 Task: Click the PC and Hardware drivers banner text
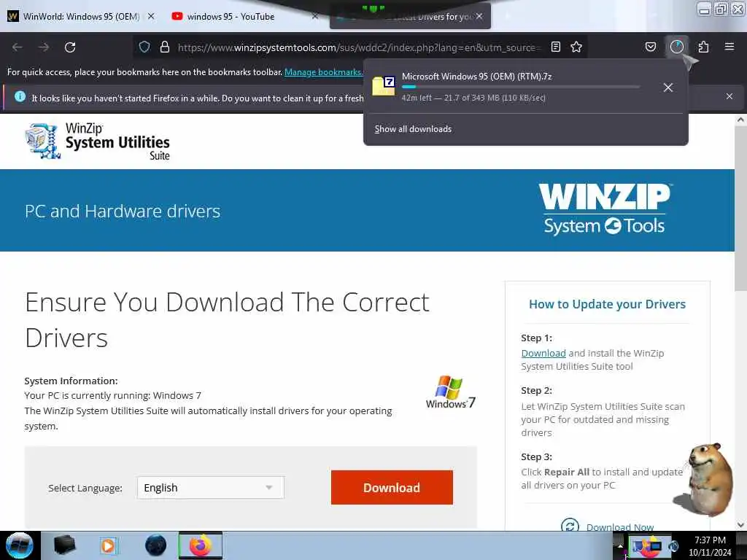pyautogui.click(x=123, y=211)
